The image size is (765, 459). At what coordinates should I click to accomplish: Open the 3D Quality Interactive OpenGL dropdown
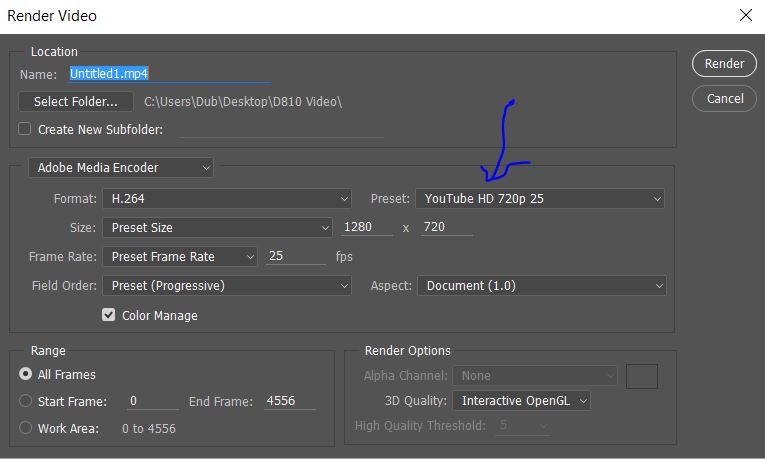click(x=522, y=400)
